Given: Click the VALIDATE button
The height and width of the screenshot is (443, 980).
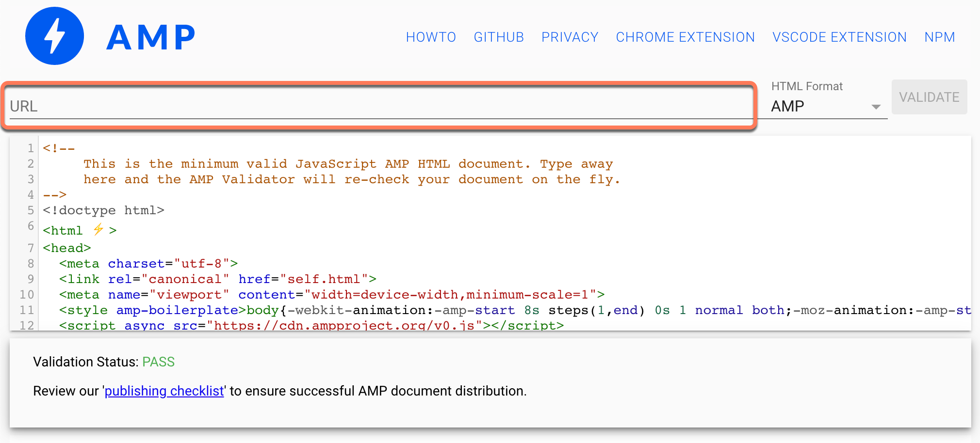Looking at the screenshot, I should point(929,97).
